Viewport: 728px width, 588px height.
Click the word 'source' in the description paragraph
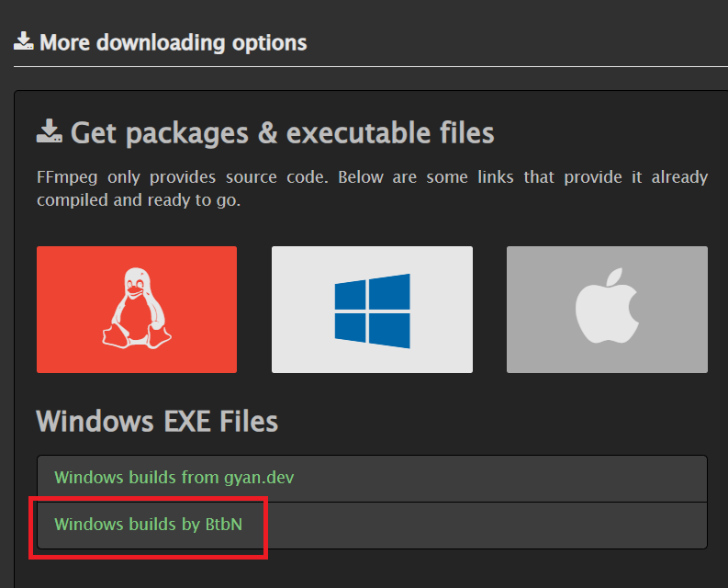252,177
